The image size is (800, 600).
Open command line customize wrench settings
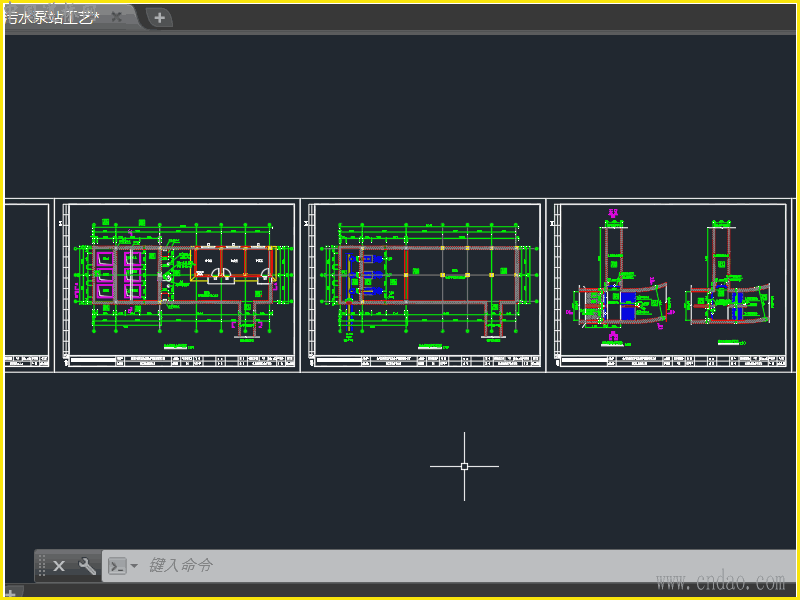point(87,566)
